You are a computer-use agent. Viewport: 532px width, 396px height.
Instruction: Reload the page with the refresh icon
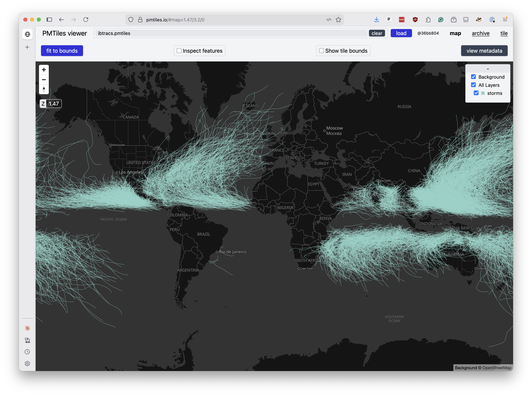(86, 20)
